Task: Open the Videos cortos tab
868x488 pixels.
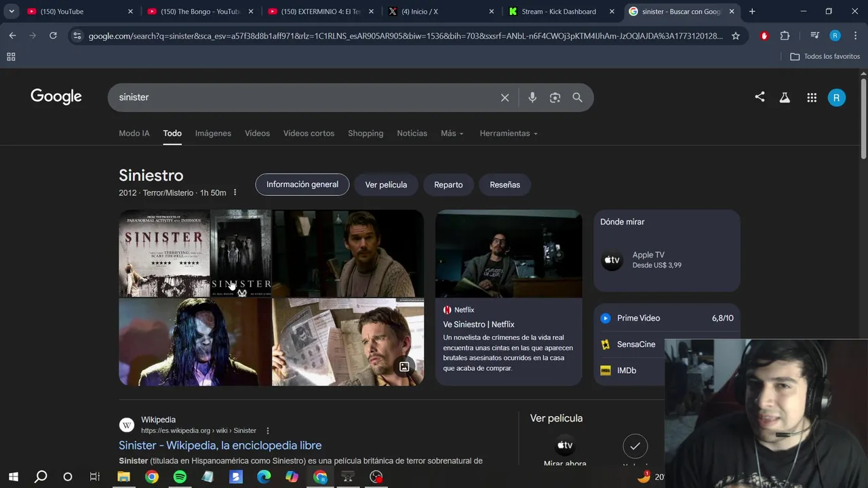Action: click(x=309, y=134)
